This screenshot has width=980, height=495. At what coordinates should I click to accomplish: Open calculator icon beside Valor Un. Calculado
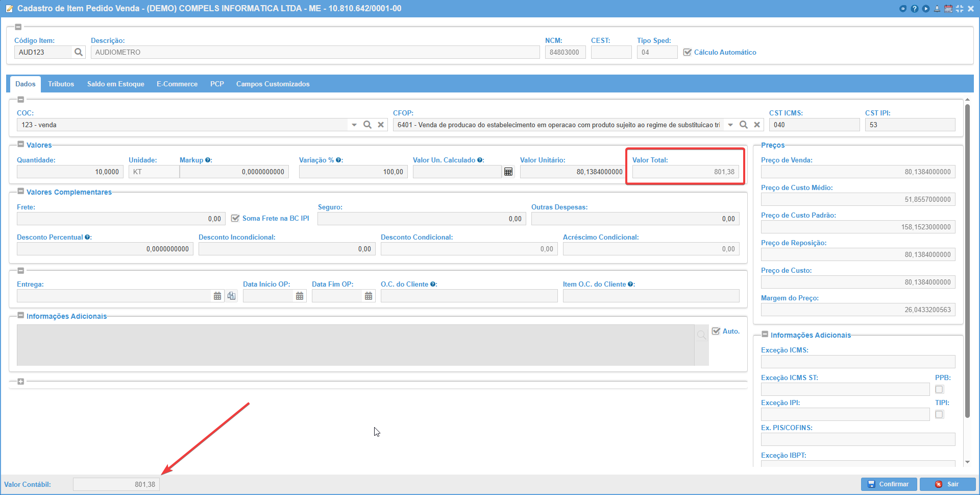coord(508,172)
